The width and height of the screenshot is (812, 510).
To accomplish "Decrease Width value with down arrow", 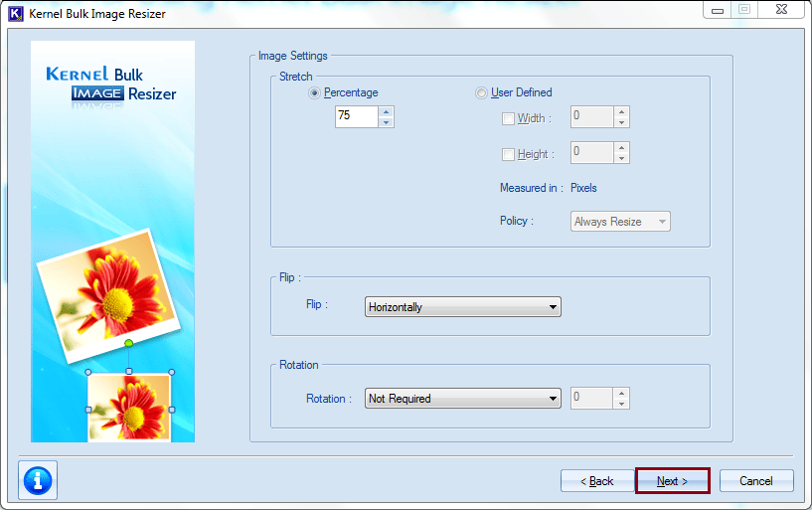I will [x=621, y=122].
